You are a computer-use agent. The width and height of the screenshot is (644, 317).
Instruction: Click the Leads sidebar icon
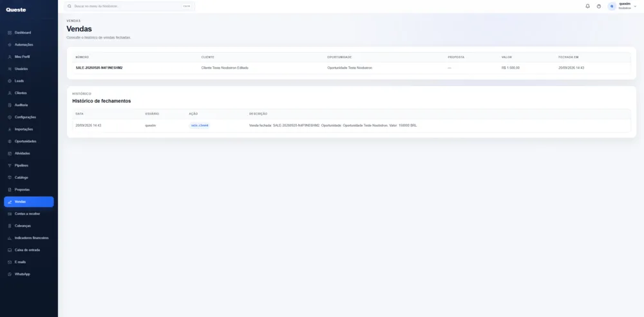point(10,81)
